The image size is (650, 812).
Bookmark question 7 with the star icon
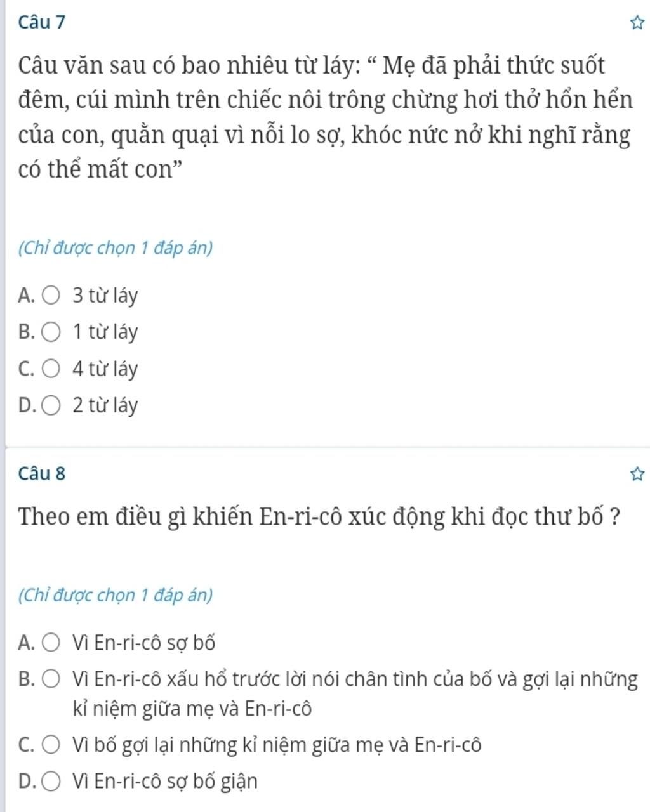tap(637, 23)
